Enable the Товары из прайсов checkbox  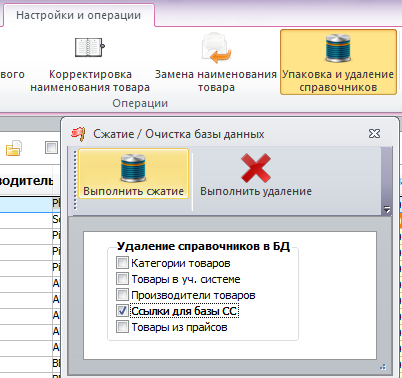122,327
